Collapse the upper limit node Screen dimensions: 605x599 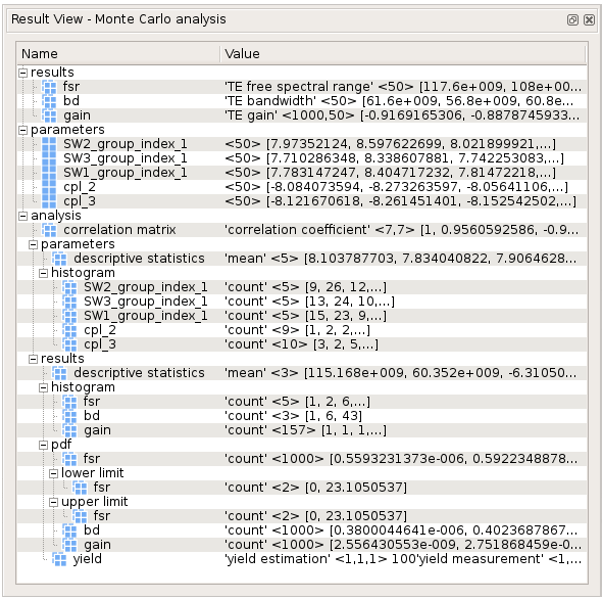54,502
